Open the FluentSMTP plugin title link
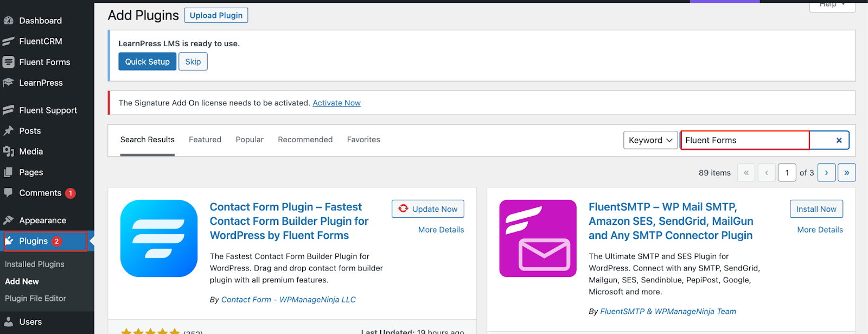This screenshot has height=334, width=868. [x=671, y=221]
